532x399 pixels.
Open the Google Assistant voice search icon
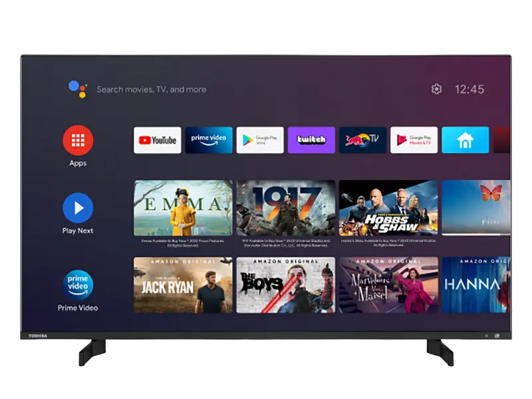[78, 89]
